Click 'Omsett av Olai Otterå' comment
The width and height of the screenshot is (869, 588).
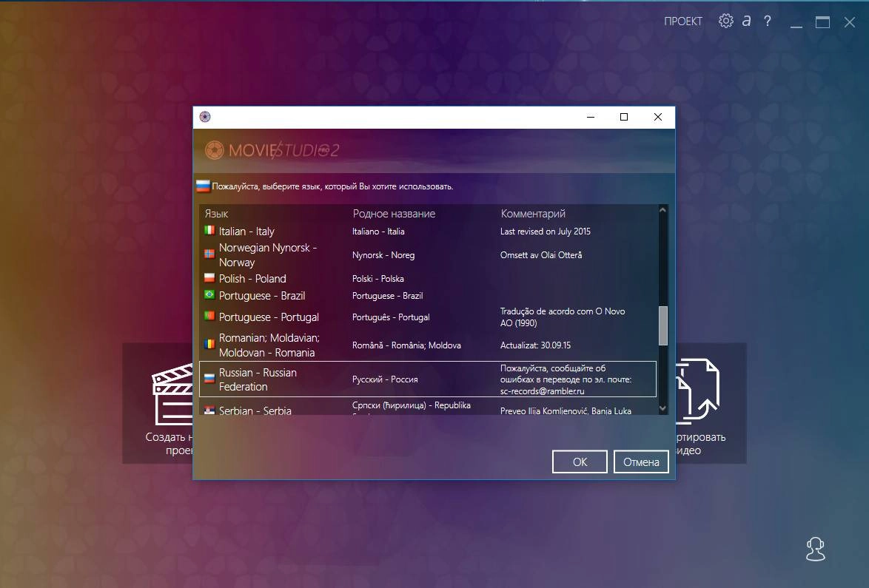coord(541,255)
